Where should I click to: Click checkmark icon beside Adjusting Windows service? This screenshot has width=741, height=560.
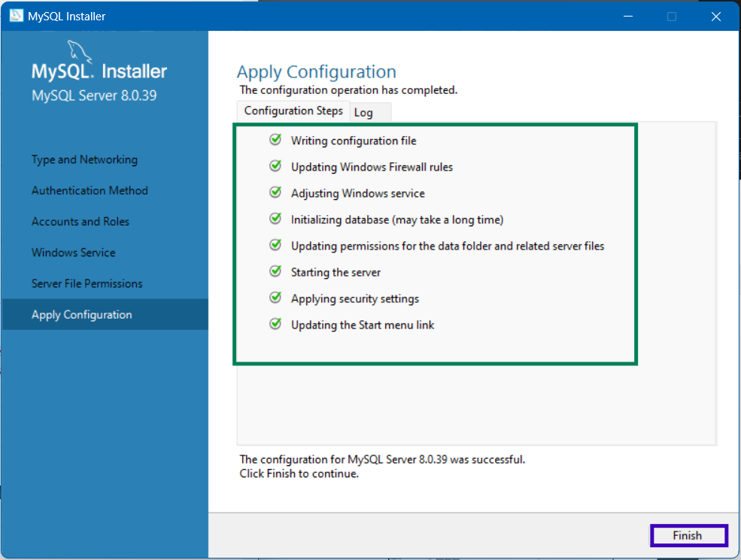[x=275, y=192]
